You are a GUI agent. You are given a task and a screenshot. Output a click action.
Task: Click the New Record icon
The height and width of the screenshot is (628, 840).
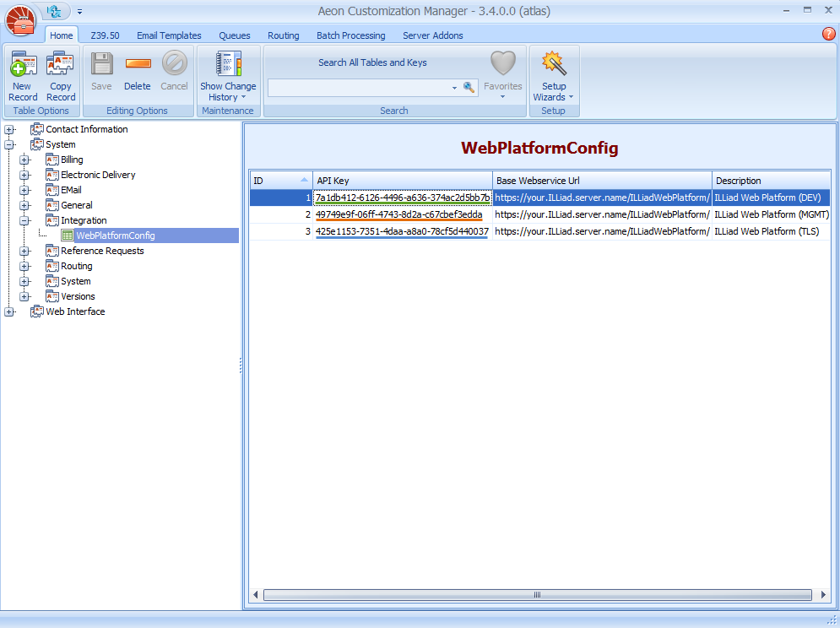click(23, 66)
